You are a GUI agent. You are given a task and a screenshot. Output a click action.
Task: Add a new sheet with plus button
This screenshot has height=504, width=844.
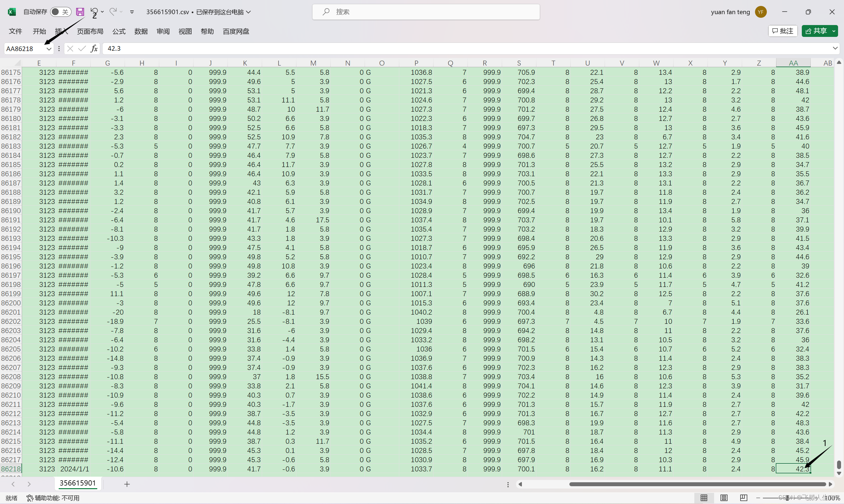point(127,484)
